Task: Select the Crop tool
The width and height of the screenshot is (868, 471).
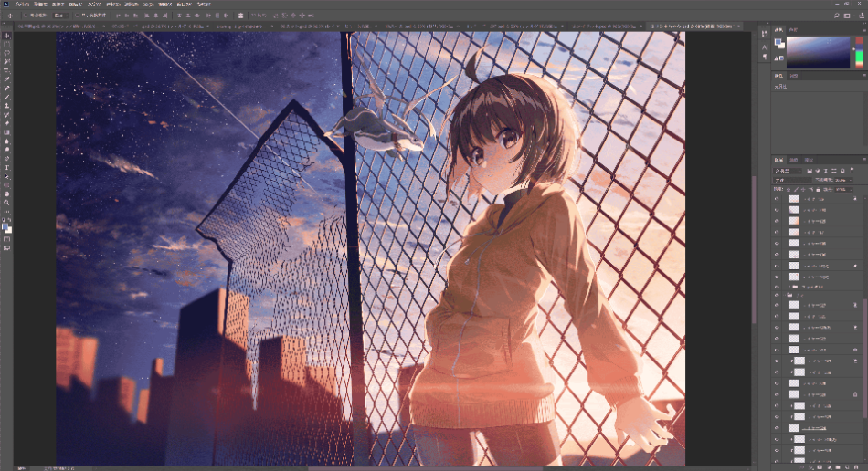Action: coord(6,71)
